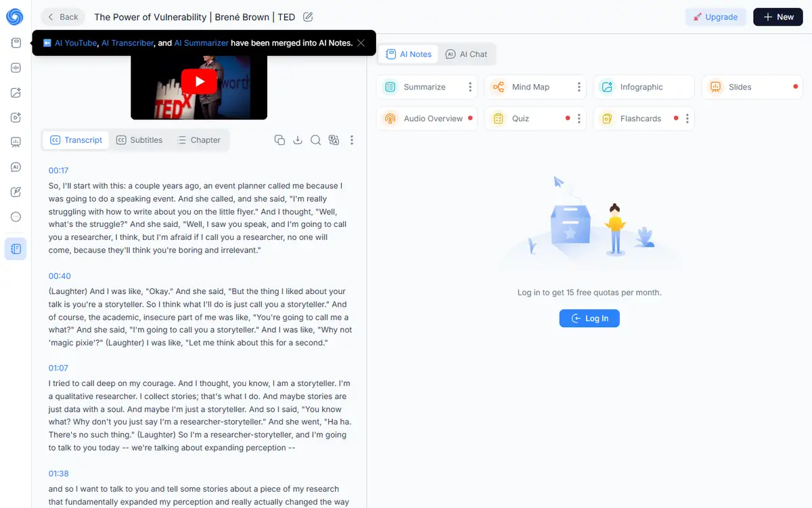Generate an Audio Overview
812x508 pixels.
pyautogui.click(x=427, y=119)
